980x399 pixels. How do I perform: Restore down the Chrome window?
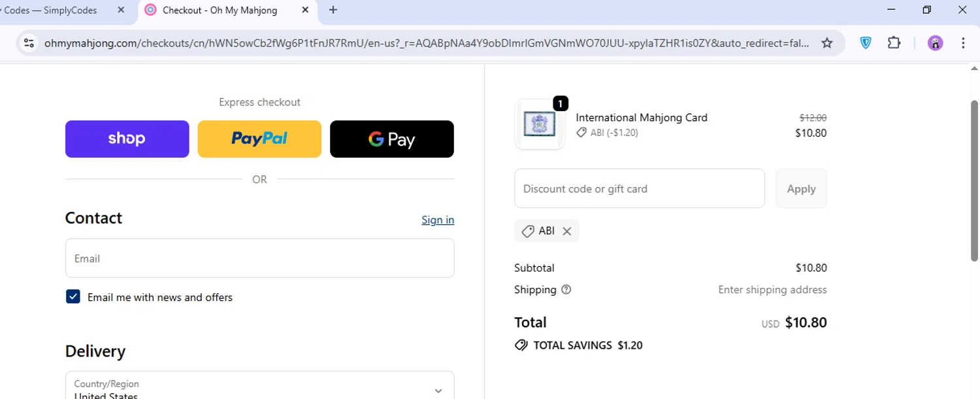pyautogui.click(x=926, y=10)
